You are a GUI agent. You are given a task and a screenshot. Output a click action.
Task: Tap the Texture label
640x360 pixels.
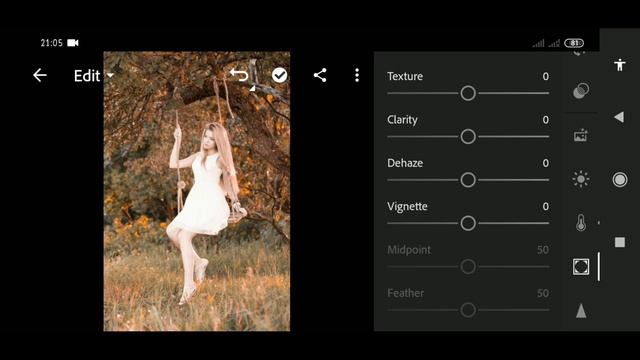[x=405, y=76]
